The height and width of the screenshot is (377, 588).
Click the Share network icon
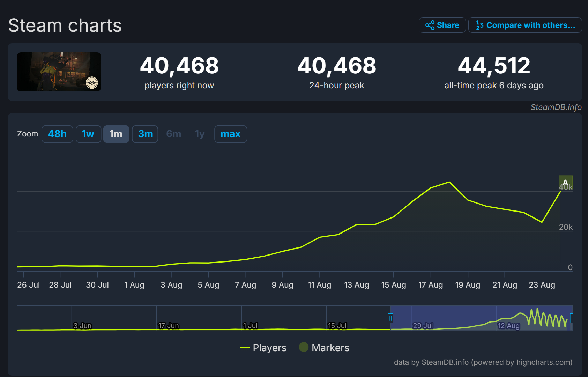[x=430, y=25]
